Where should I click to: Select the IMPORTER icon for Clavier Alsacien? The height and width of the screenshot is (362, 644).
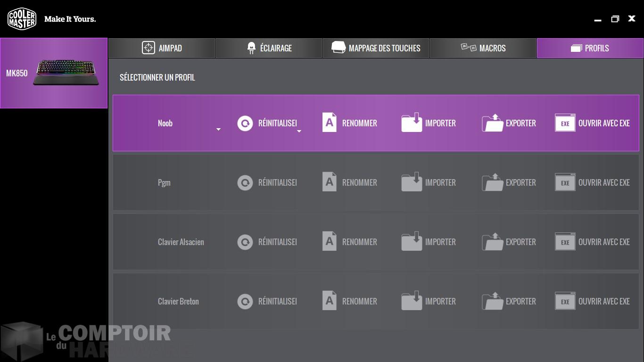pyautogui.click(x=411, y=242)
